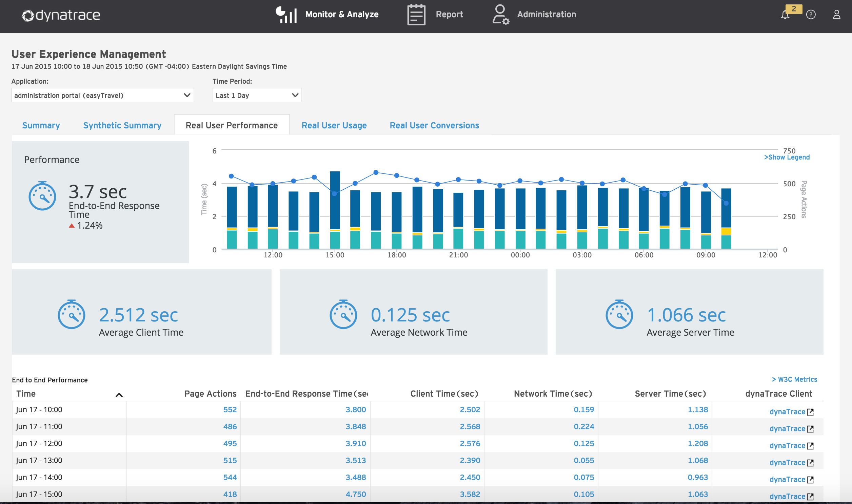Click network time value 0.224

click(x=584, y=426)
